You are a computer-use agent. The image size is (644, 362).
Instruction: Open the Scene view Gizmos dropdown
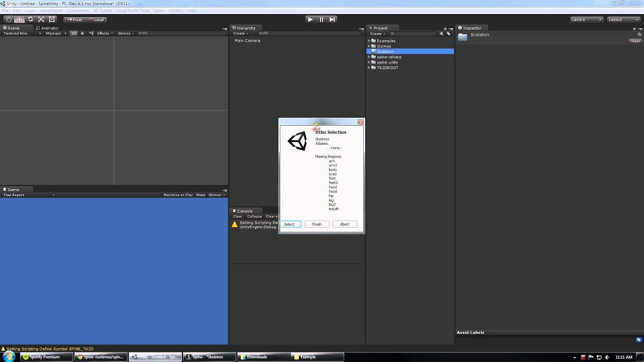click(126, 33)
